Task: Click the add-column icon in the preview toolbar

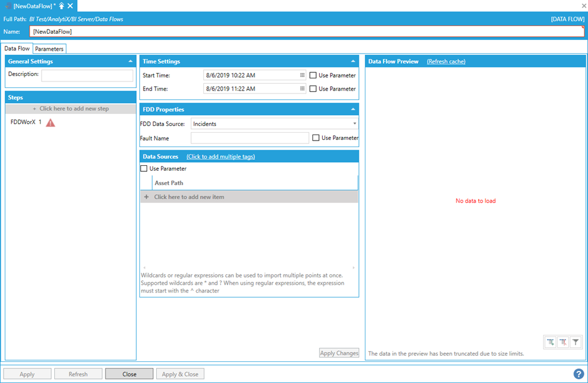Action: [x=550, y=342]
